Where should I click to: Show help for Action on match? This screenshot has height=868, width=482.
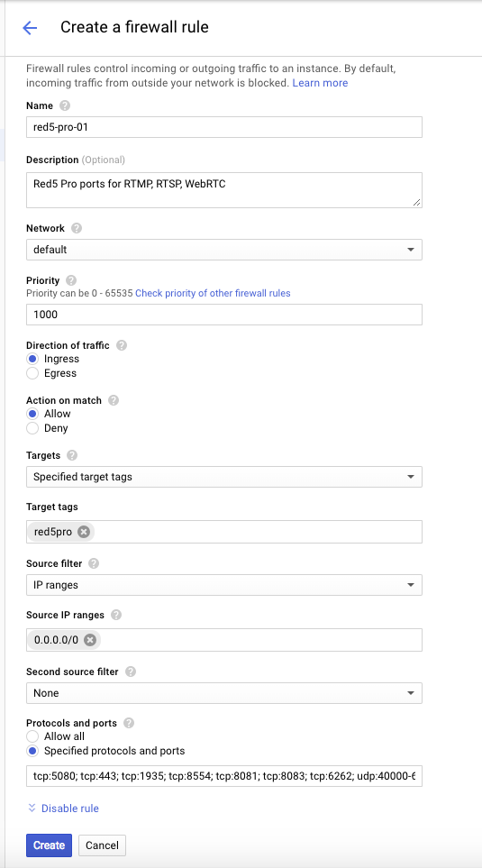114,399
